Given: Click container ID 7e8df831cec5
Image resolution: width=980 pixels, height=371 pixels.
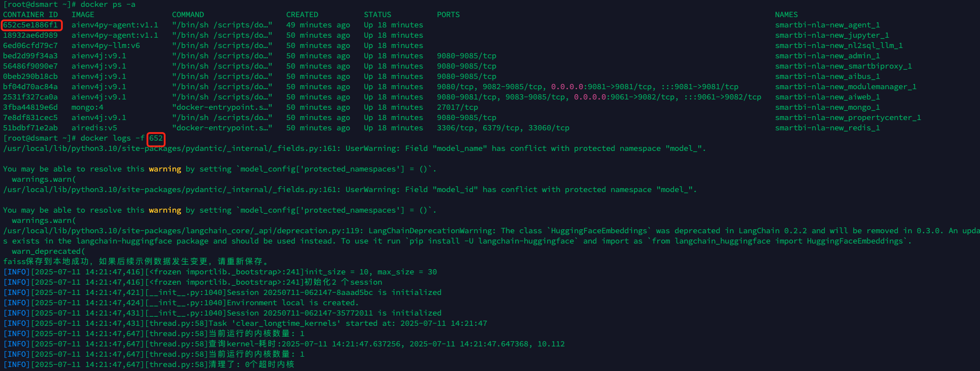Looking at the screenshot, I should (x=30, y=118).
